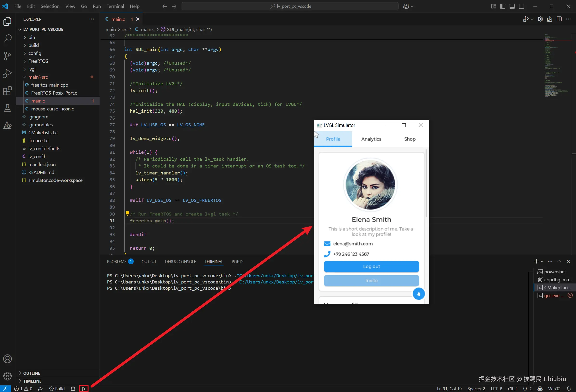Open the Manage gear in activity bar

pyautogui.click(x=7, y=376)
